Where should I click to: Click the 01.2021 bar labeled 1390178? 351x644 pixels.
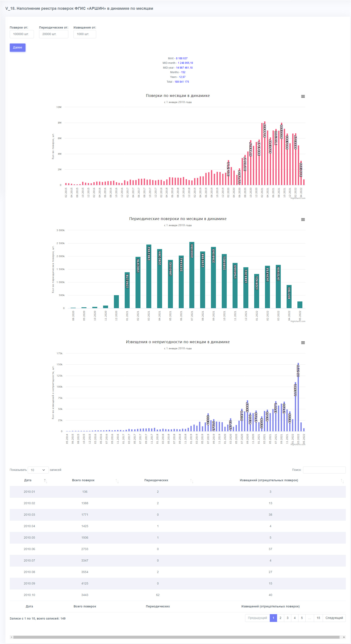[127, 290]
